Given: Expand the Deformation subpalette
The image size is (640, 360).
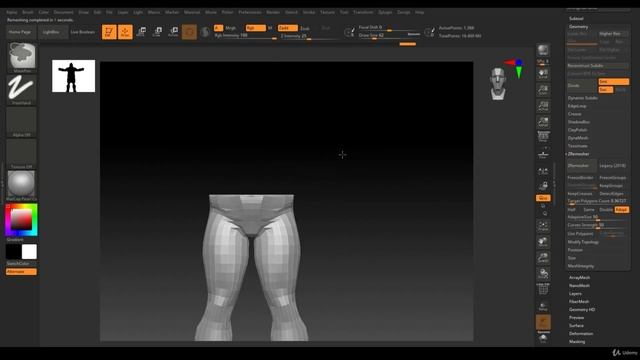Looking at the screenshot, I should [581, 333].
